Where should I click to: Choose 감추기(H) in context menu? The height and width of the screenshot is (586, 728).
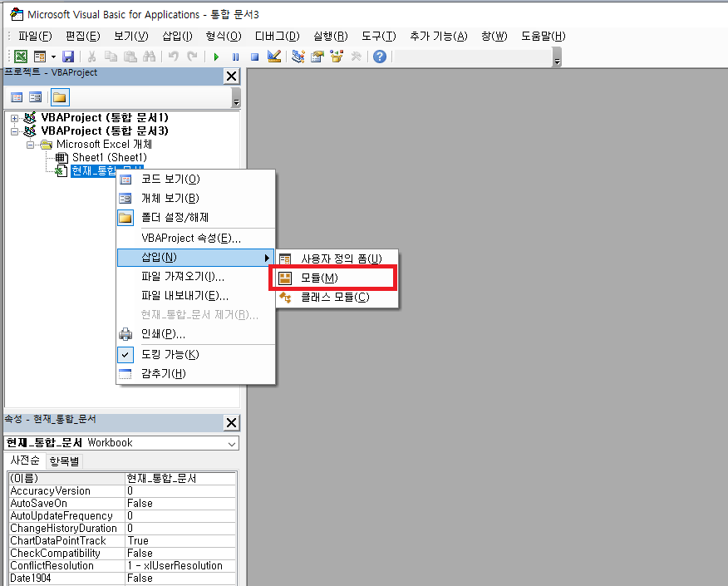pos(196,374)
